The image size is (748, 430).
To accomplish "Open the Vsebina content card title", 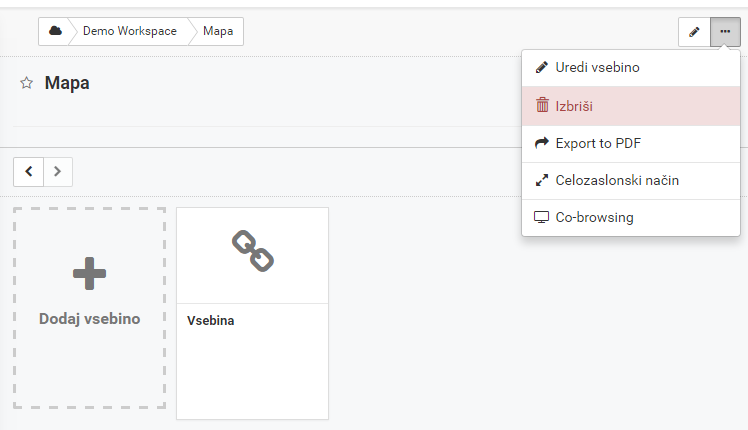I will (210, 321).
